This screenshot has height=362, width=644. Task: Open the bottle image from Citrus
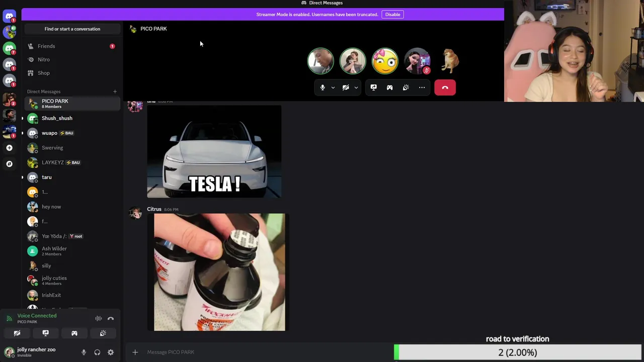point(219,272)
